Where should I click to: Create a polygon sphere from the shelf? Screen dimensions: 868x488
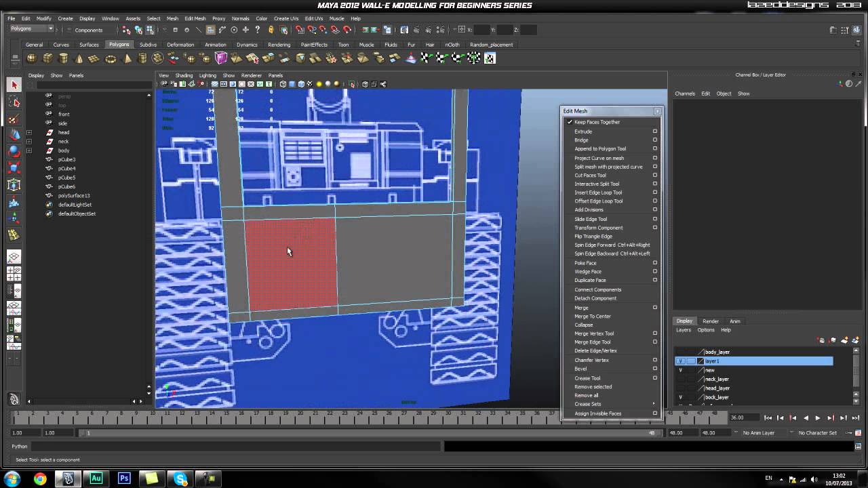click(31, 58)
